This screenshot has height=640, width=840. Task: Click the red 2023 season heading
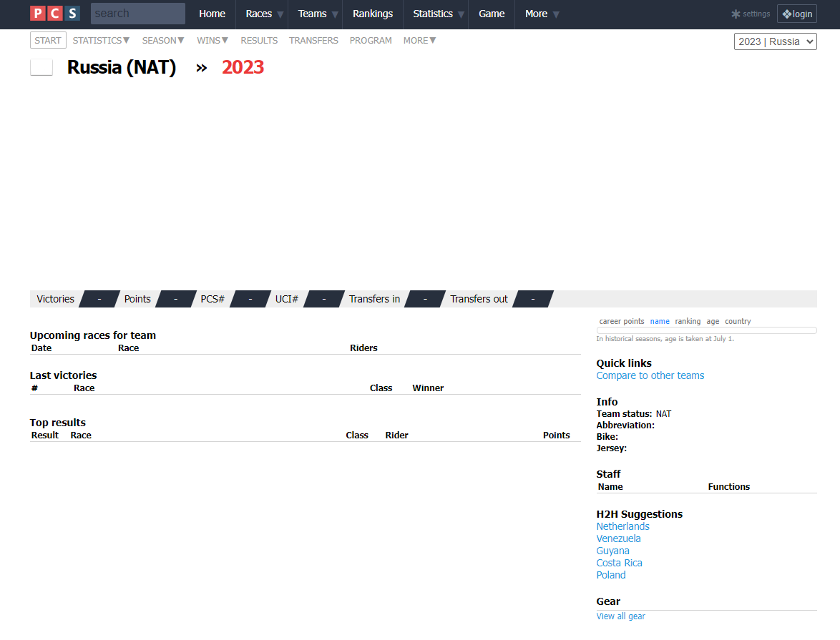(x=243, y=67)
